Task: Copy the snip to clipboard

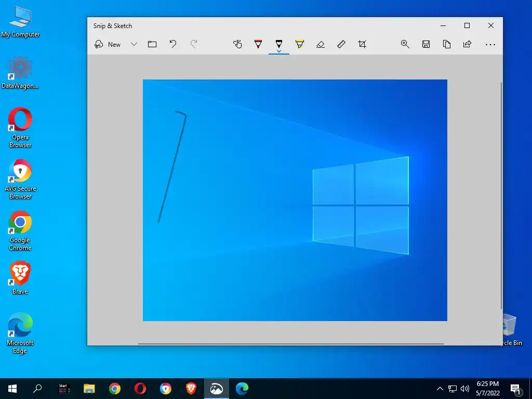Action: 446,44
